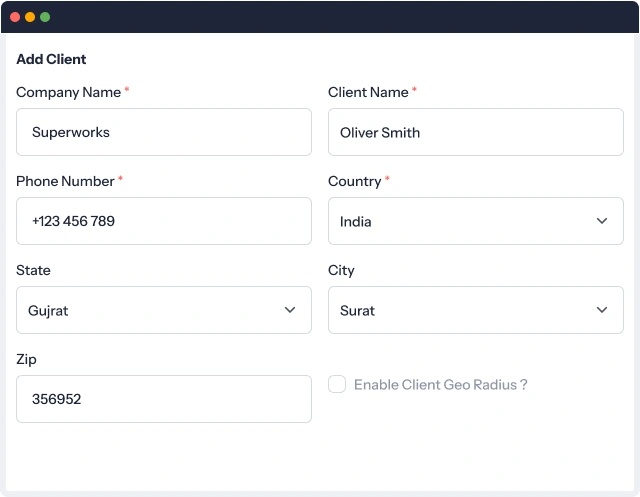Click the Company Name input field
The height and width of the screenshot is (497, 640).
[164, 132]
